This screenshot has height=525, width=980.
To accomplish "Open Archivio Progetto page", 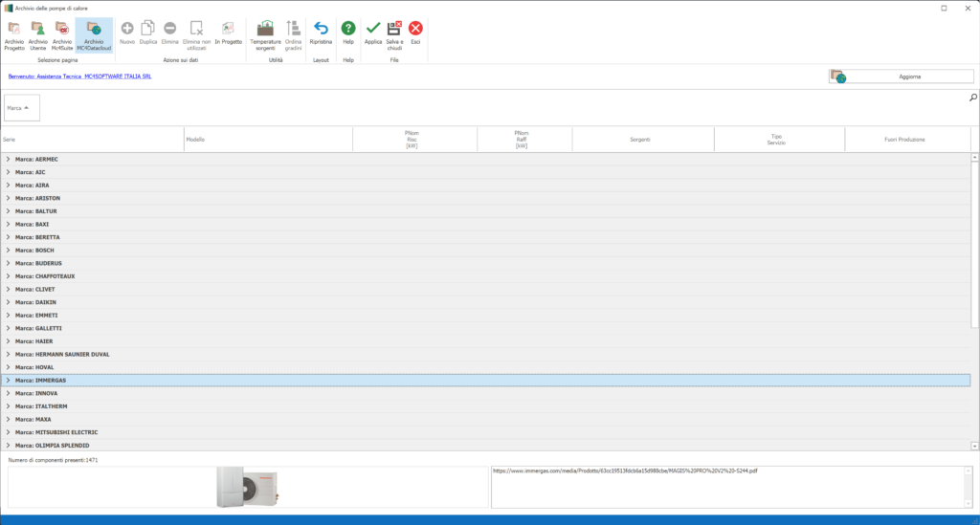I will click(14, 33).
